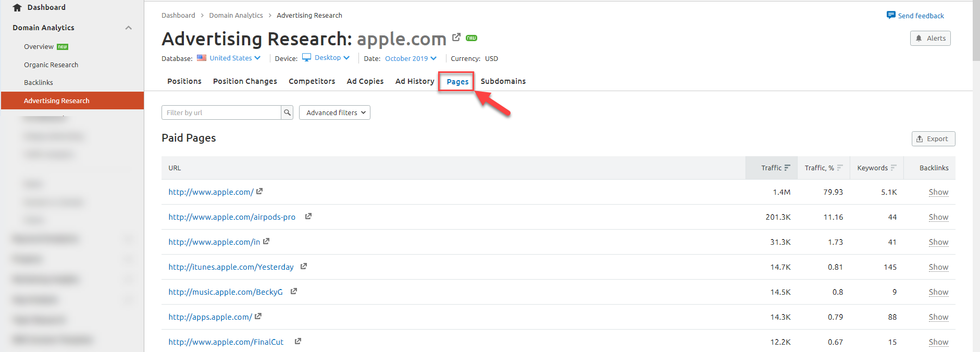Viewport: 980px width, 352px height.
Task: Click the search magnifier icon beside URL filter
Action: tap(287, 112)
